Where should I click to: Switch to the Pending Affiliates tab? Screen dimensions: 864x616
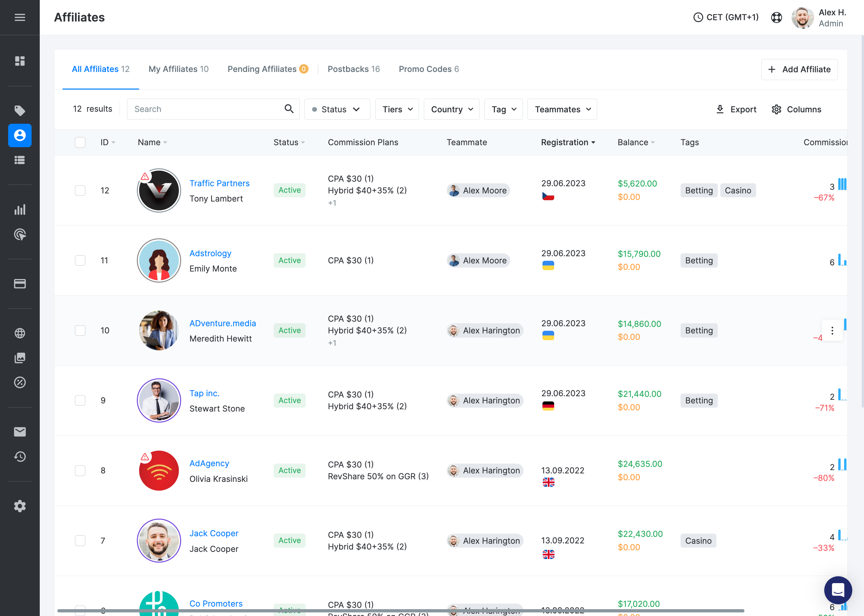tap(262, 69)
